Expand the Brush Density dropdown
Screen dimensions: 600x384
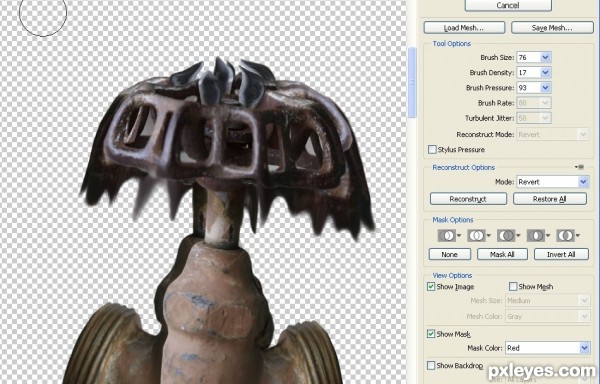click(545, 72)
